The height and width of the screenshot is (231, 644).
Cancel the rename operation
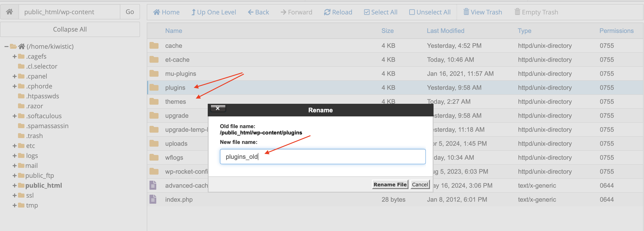point(420,185)
